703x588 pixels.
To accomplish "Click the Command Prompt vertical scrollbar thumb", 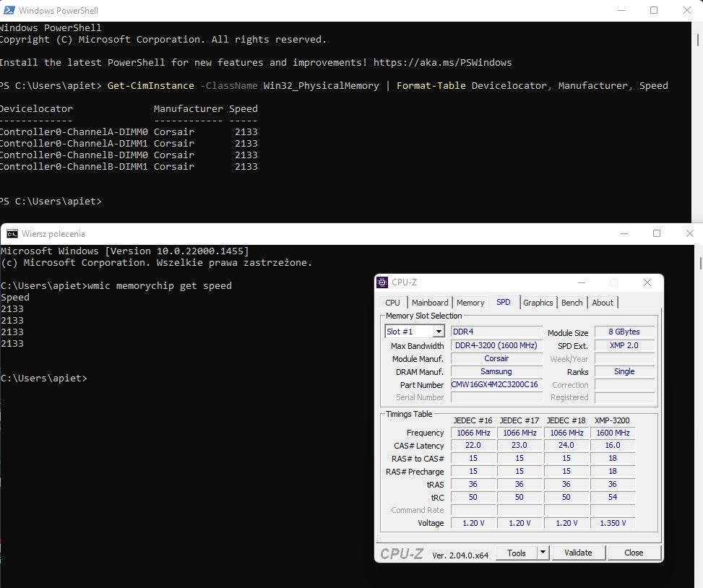I will click(x=701, y=263).
